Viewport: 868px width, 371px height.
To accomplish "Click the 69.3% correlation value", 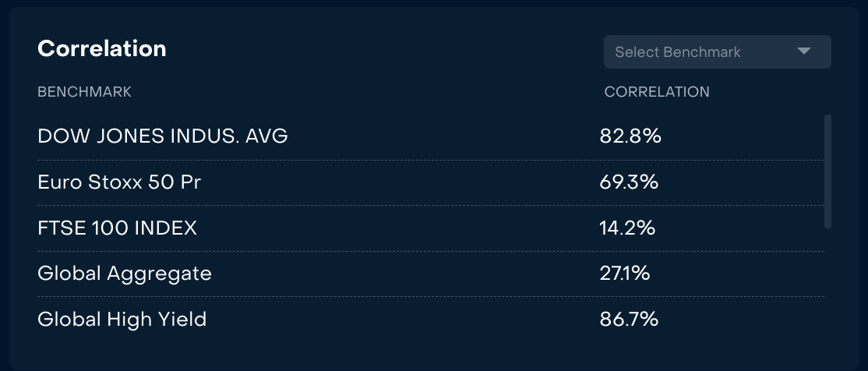I will point(629,182).
